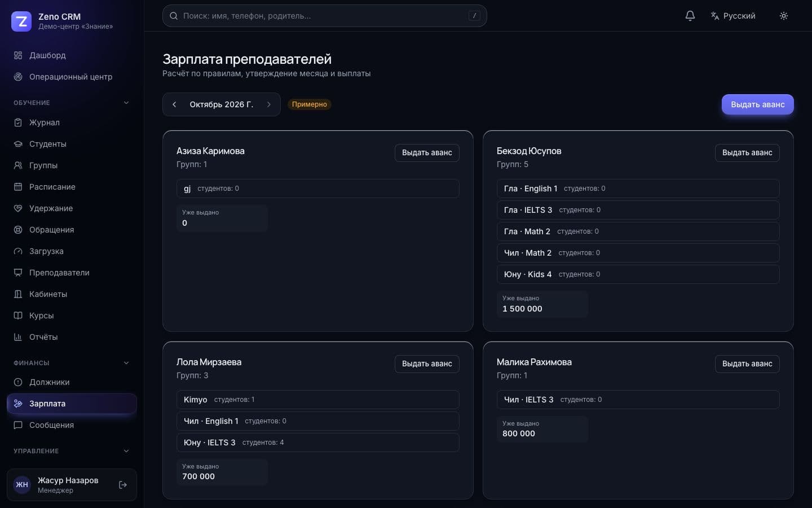Image resolution: width=812 pixels, height=508 pixels.
Task: Click Выдать аванс for Малика Рахимова
Action: coord(747,364)
